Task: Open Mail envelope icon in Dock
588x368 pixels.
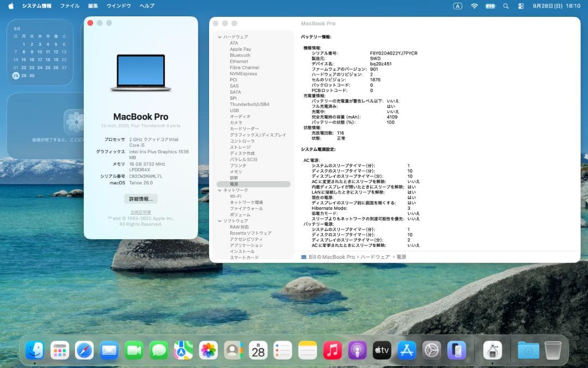Action: tap(109, 351)
